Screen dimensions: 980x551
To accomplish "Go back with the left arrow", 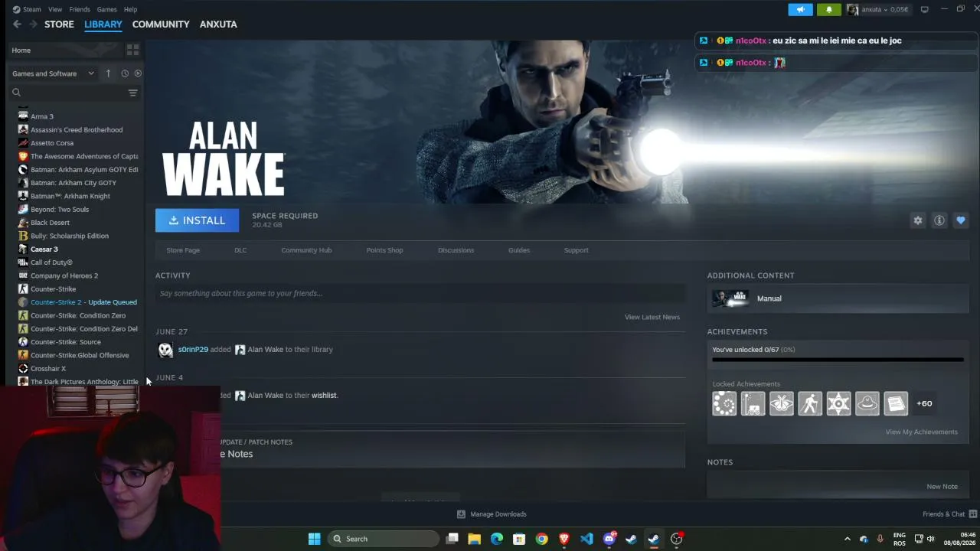I will [17, 24].
